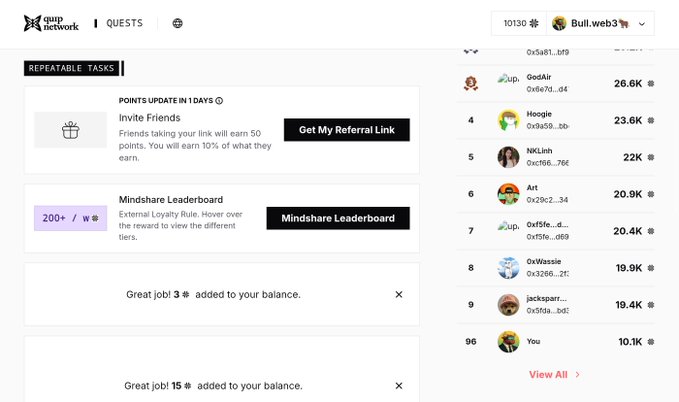Click the broken avatar image at rank 7
Screen dimensions: 679x402
508,226
